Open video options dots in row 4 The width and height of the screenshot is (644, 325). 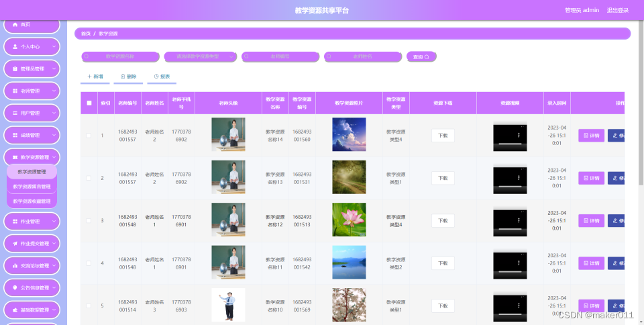click(519, 263)
